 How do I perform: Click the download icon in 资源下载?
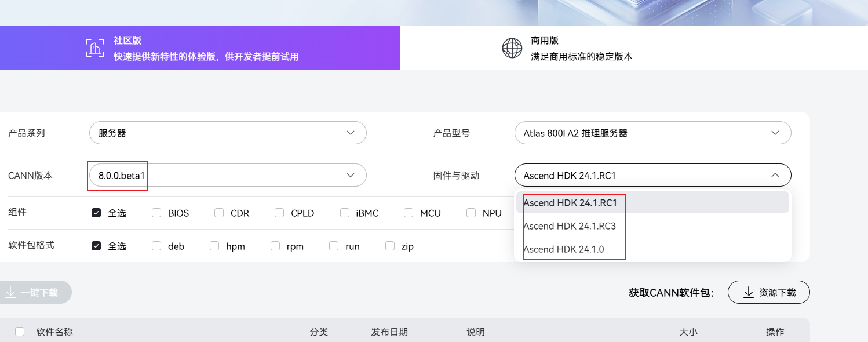(x=749, y=292)
